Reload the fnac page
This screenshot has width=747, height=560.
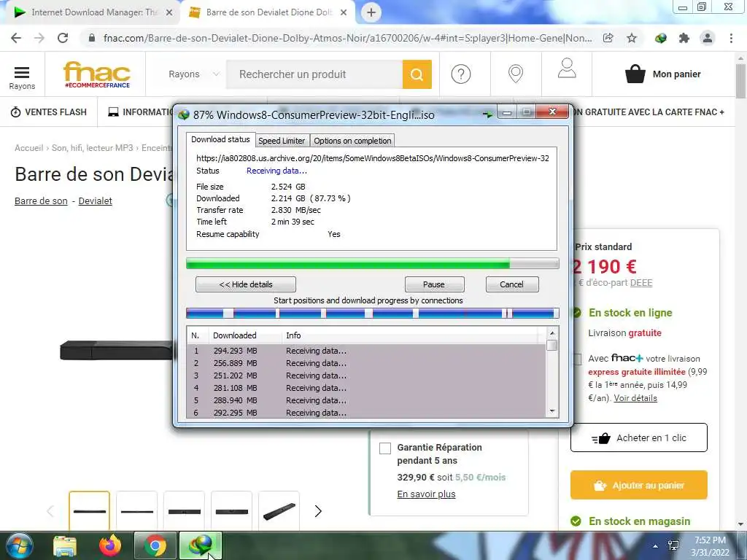63,38
